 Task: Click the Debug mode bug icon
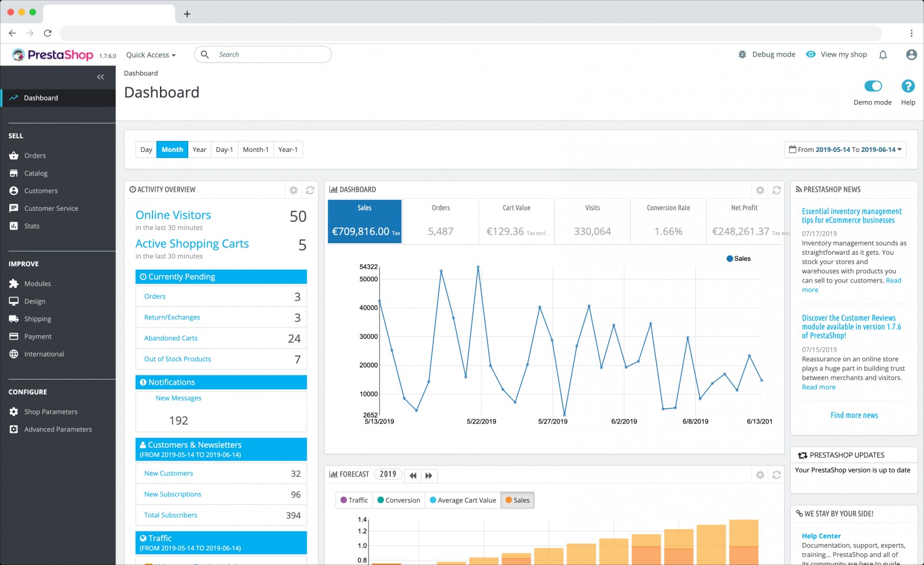[x=742, y=54]
